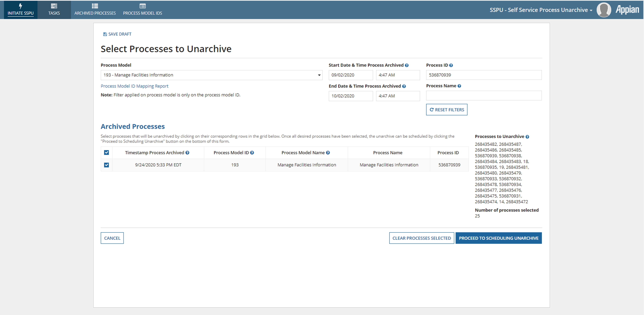The width and height of the screenshot is (644, 315).
Task: Open help icon beside the Process Name filter label
Action: tap(459, 86)
